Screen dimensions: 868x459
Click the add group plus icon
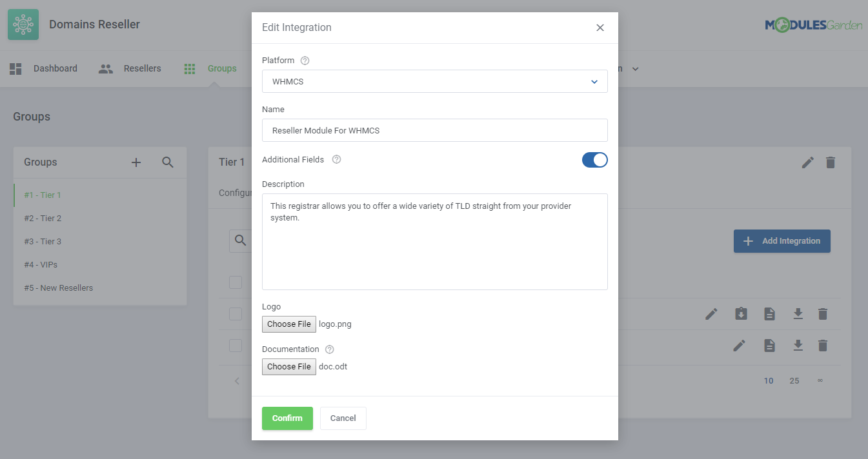[x=136, y=162]
